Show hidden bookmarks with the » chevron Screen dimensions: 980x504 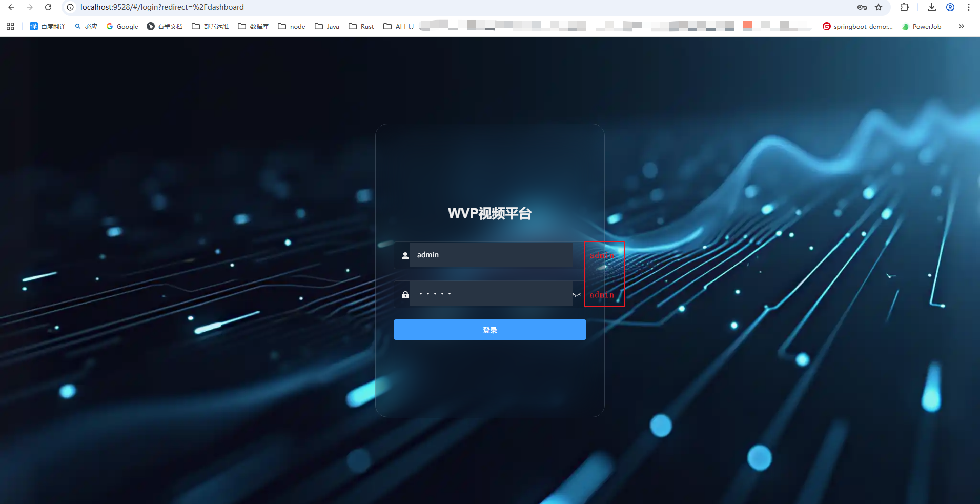(x=962, y=26)
